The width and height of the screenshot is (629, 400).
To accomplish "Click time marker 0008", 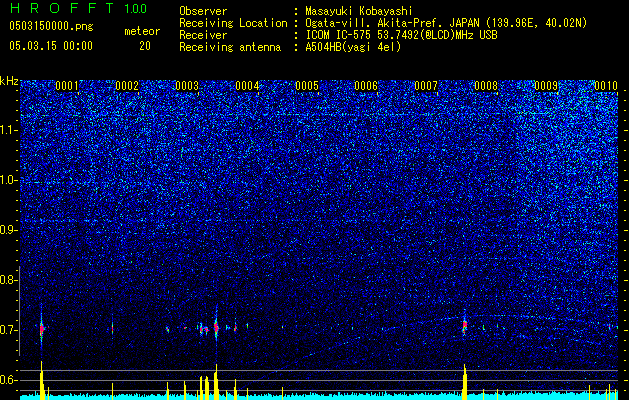I will pos(486,86).
